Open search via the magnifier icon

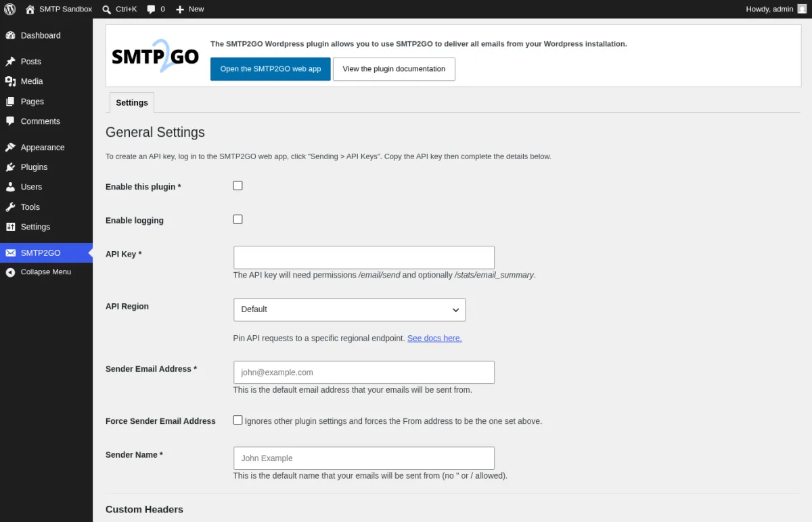click(107, 9)
